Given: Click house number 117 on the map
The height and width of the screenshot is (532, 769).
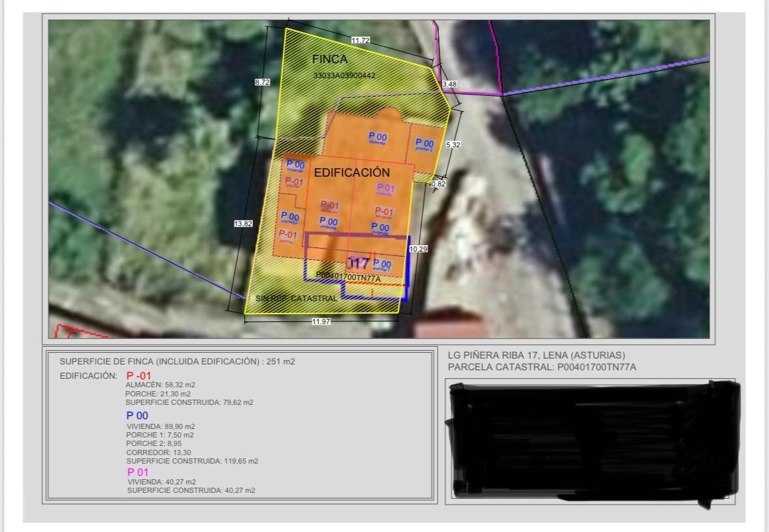Looking at the screenshot, I should click(358, 263).
